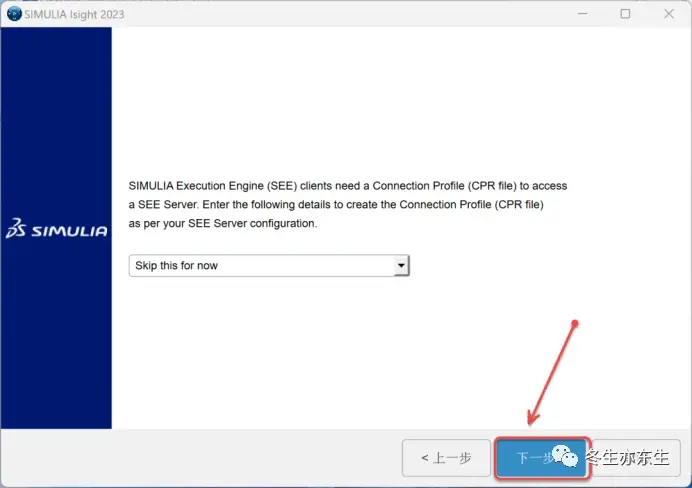This screenshot has height=488, width=692.
Task: Open the 'Skip this for now' dropdown arrow
Action: coord(401,266)
